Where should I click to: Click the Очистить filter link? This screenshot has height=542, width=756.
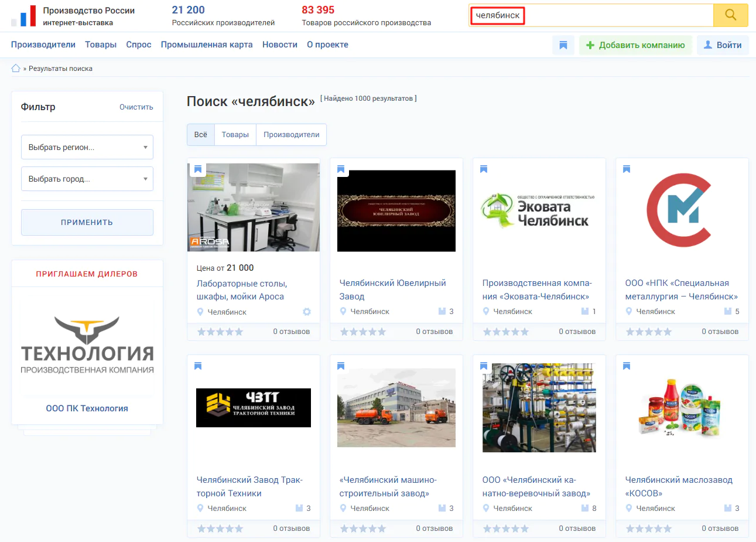click(136, 107)
